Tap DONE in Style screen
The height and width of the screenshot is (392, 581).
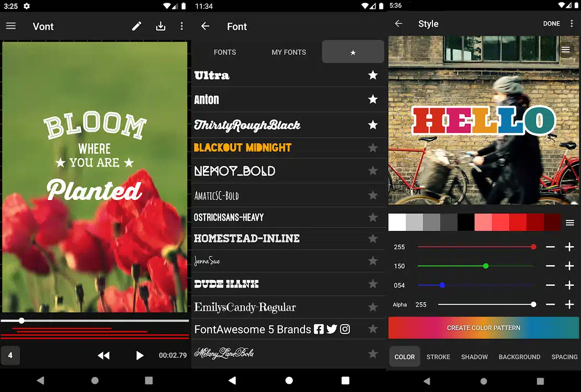point(551,24)
